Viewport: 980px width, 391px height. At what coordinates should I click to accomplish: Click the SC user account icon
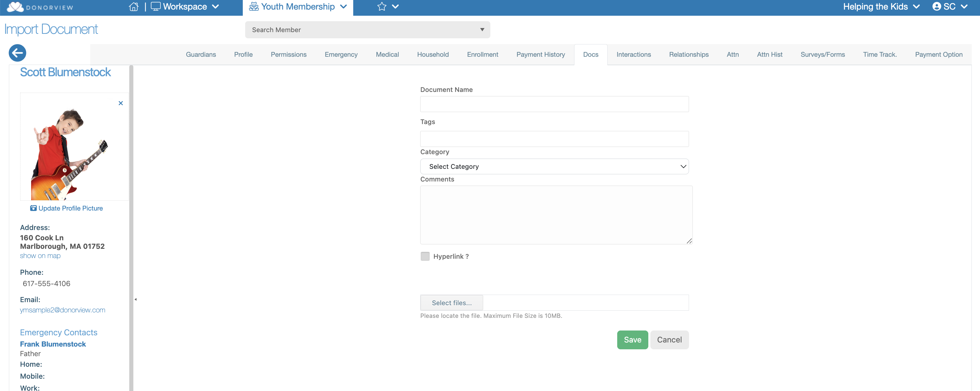tap(937, 7)
